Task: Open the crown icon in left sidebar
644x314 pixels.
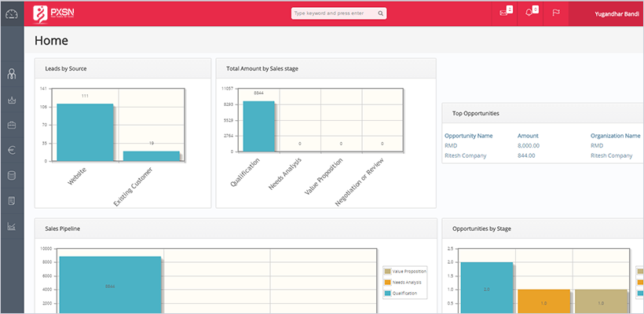Action: click(x=11, y=100)
